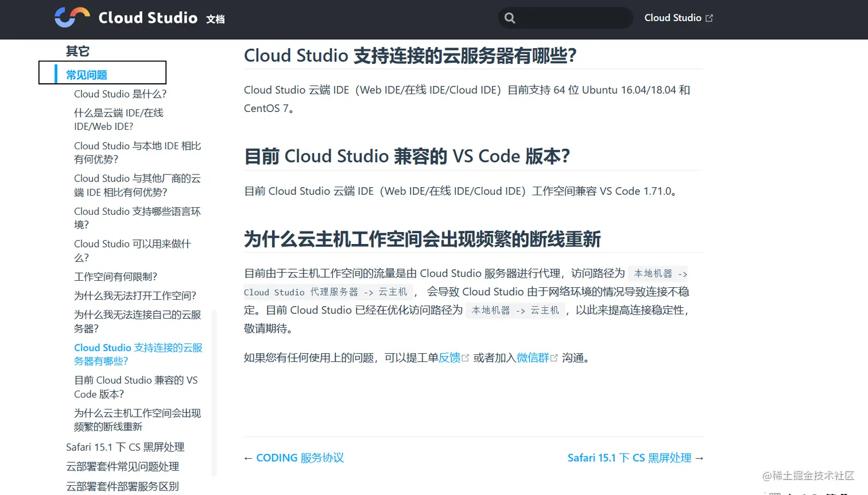The image size is (868, 495).
Task: Click heading Cloud Studio 支持连接的云服务器有哪些?
Action: (x=410, y=56)
